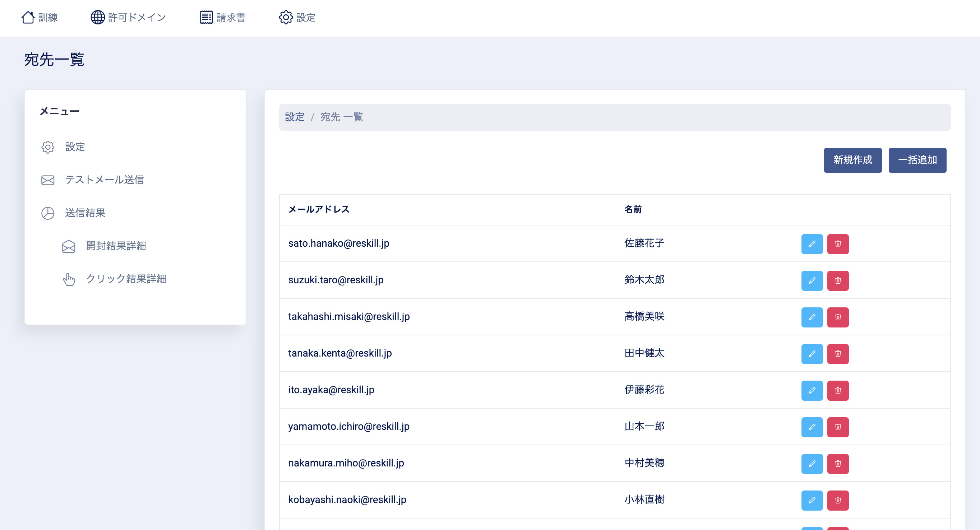Click trash icon for tanaka.kenta@reskill.jp
Viewport: 980px width, 530px height.
(838, 354)
